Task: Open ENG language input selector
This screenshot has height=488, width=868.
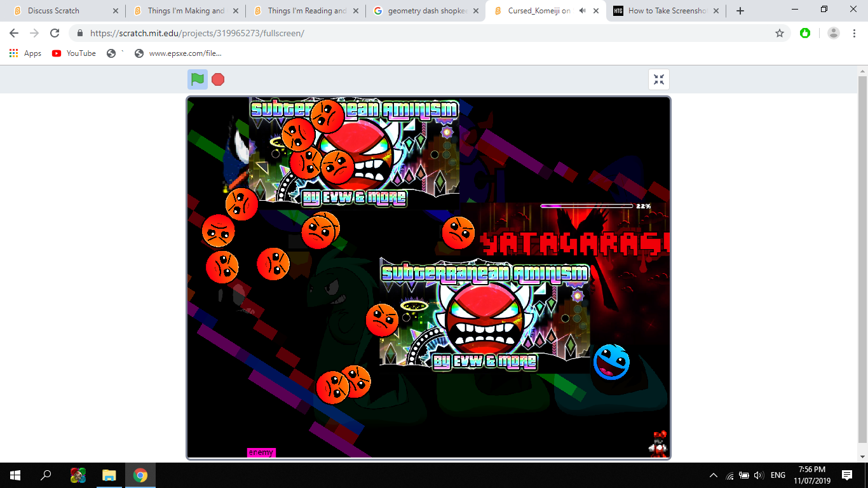Action: [x=778, y=475]
